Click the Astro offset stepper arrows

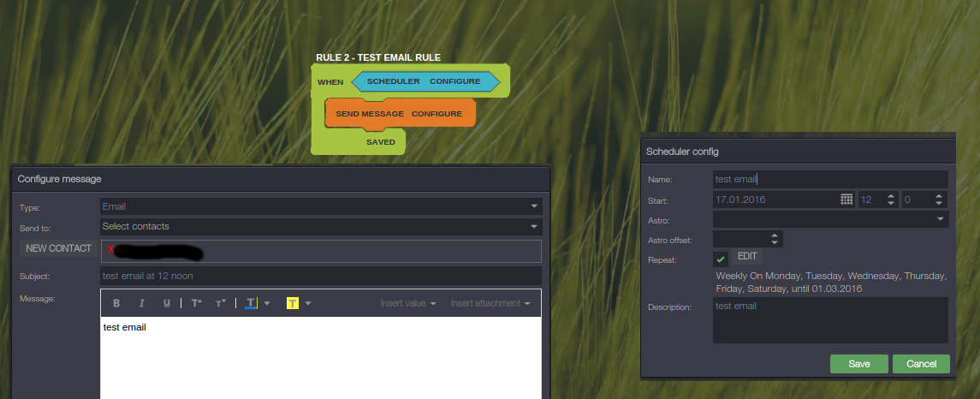coord(775,239)
